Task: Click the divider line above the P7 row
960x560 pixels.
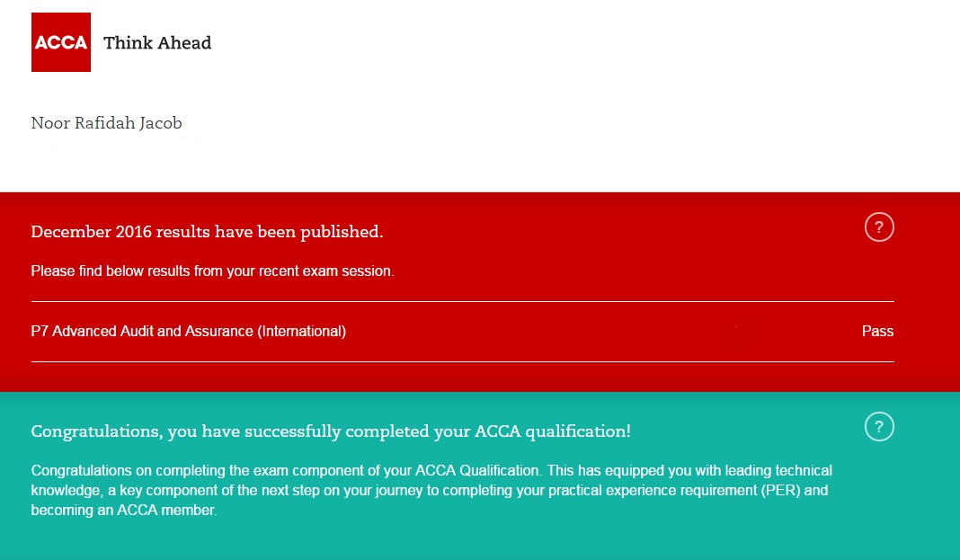Action: pyautogui.click(x=462, y=302)
